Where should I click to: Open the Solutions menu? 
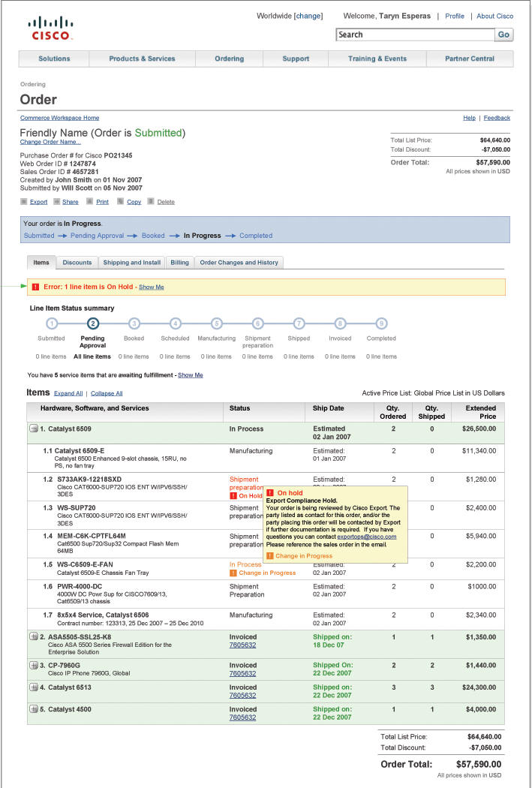54,59
